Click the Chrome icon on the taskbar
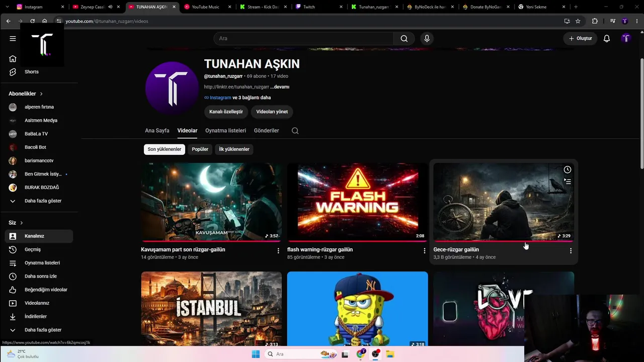644x362 pixels. [x=361, y=354]
